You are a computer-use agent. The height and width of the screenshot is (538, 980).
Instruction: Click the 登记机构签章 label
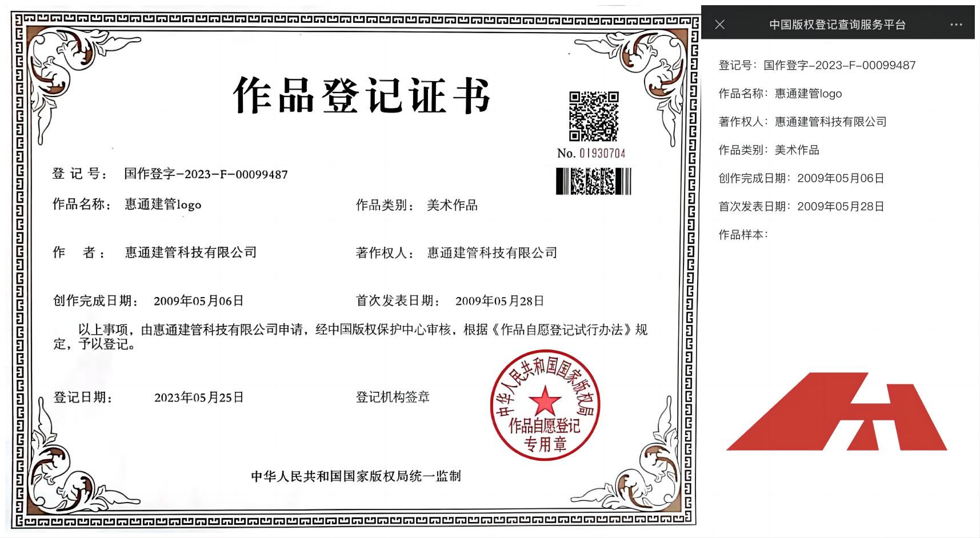click(393, 397)
